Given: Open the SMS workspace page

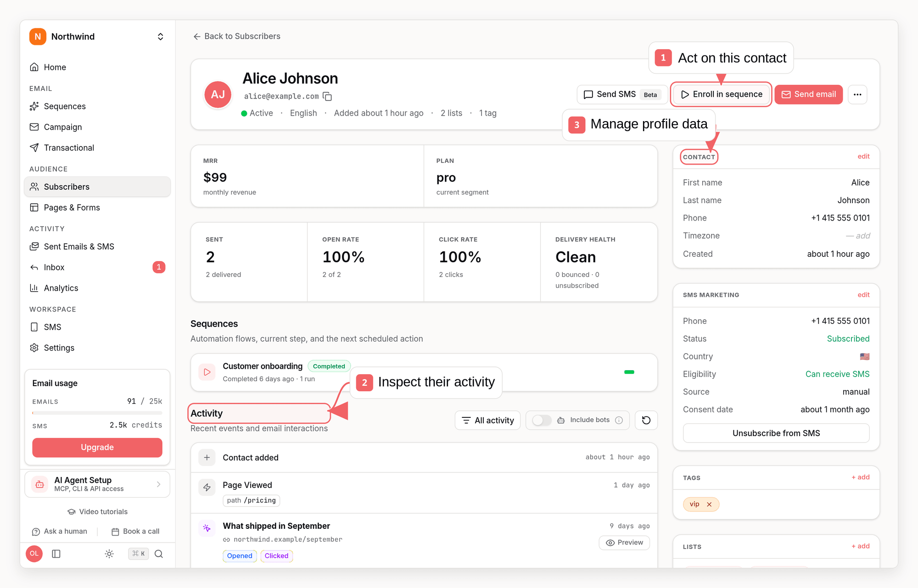Looking at the screenshot, I should coord(97,327).
